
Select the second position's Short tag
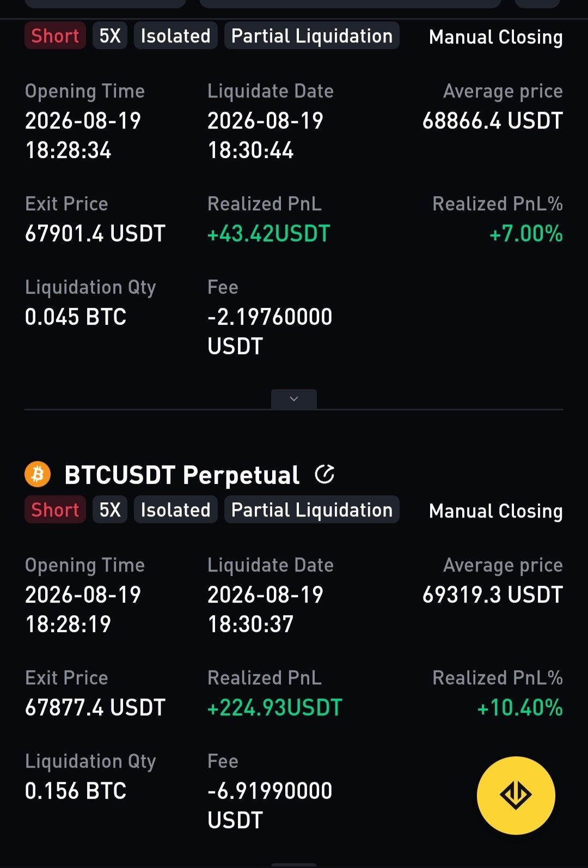55,510
